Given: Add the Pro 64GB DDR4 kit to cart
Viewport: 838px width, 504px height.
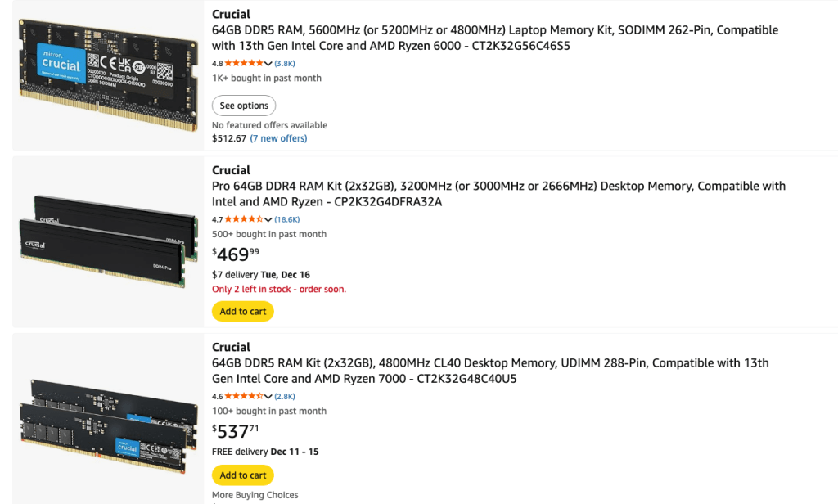Looking at the screenshot, I should 243,311.
